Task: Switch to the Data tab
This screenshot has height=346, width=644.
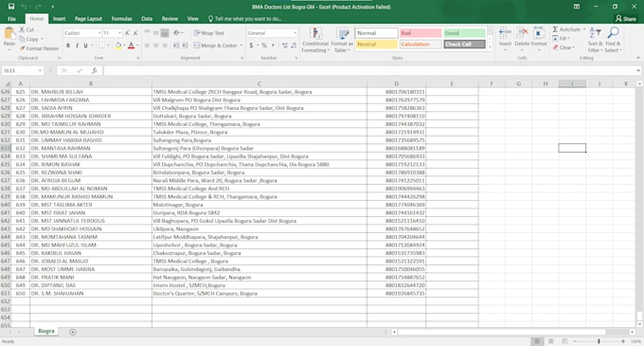Action: coord(147,19)
